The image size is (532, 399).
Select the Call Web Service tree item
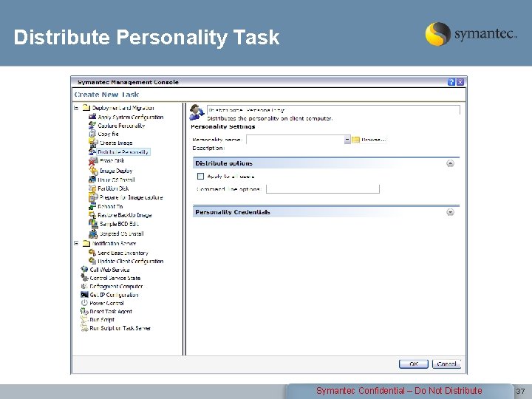(x=109, y=270)
